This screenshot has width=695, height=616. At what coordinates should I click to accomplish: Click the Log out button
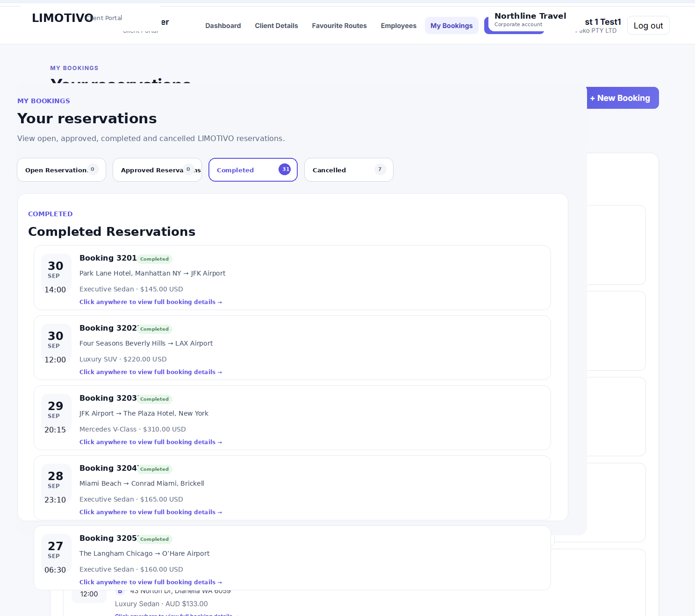pos(648,26)
